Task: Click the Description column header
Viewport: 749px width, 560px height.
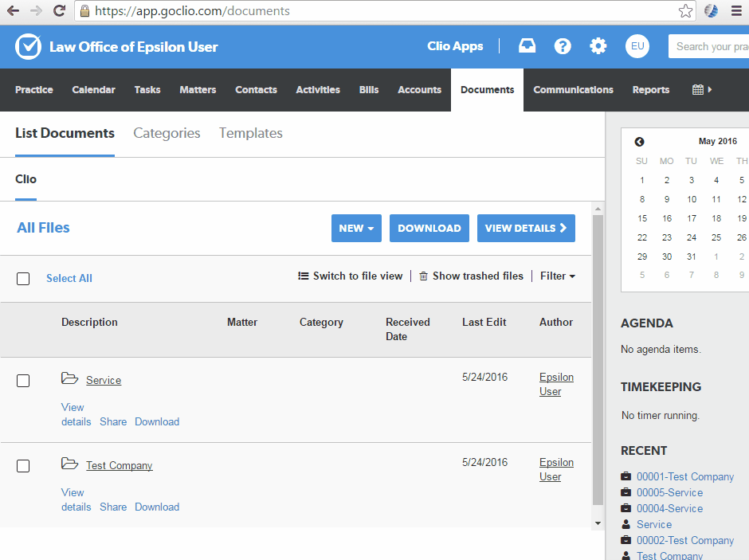Action: click(89, 323)
